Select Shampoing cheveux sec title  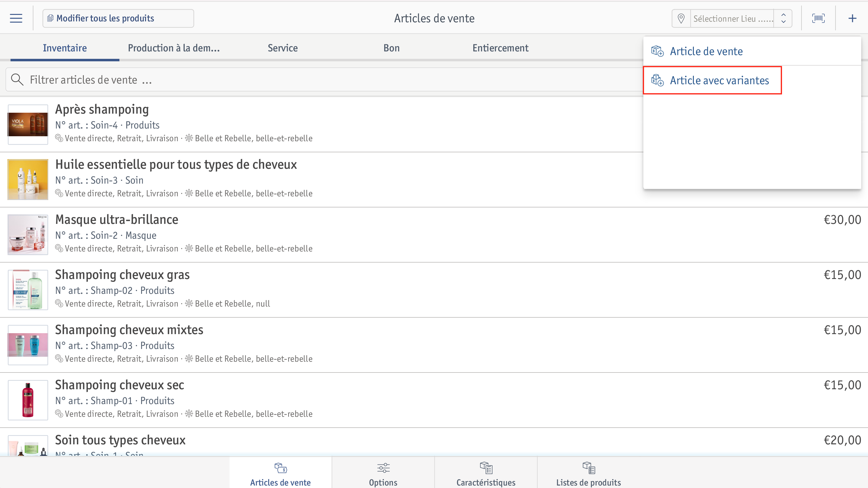click(120, 385)
